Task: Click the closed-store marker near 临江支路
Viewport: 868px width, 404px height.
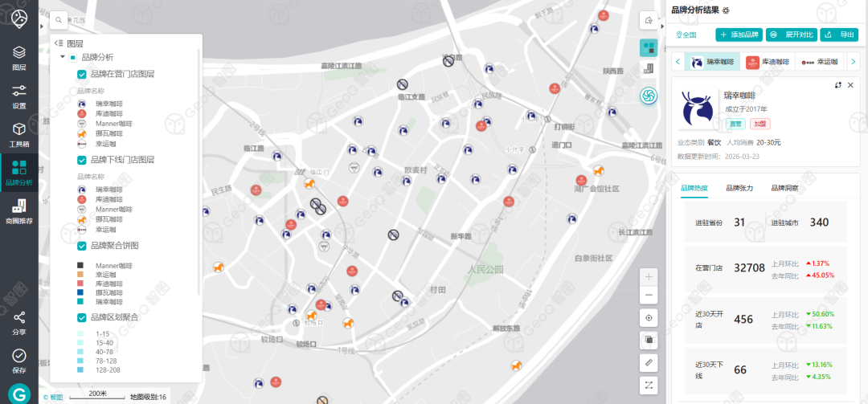Action: 403,84
